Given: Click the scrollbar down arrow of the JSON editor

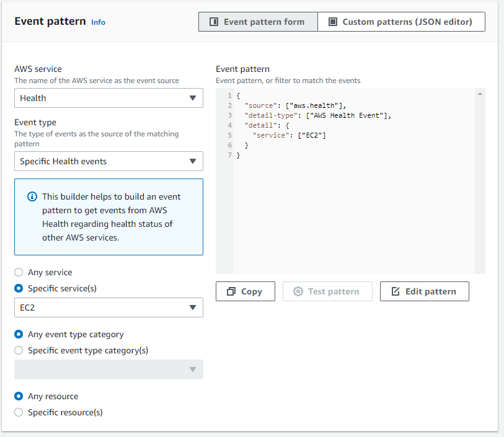Looking at the screenshot, I should (479, 268).
